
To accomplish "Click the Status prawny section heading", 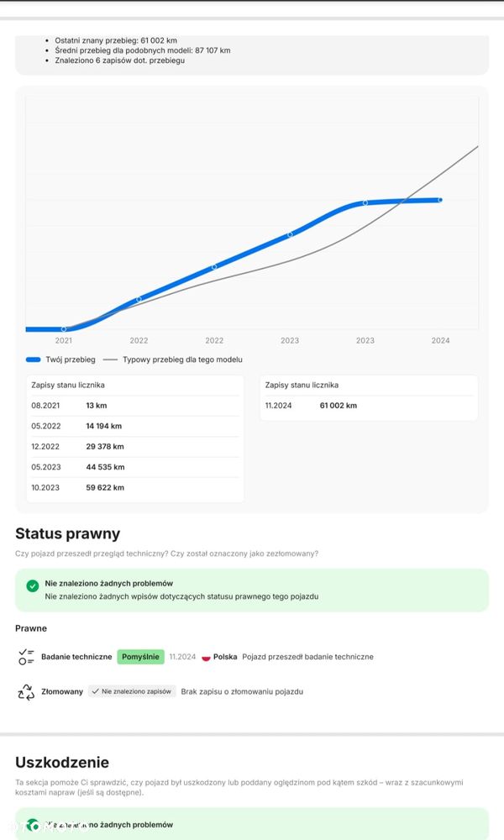I will click(67, 533).
